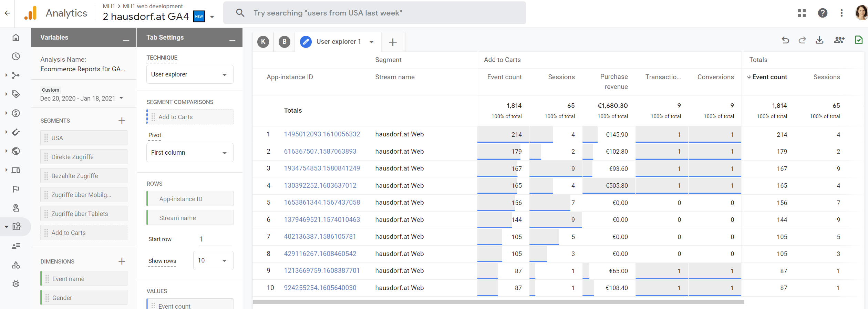Open the Pivot First column dropdown
This screenshot has width=868, height=309.
click(190, 153)
